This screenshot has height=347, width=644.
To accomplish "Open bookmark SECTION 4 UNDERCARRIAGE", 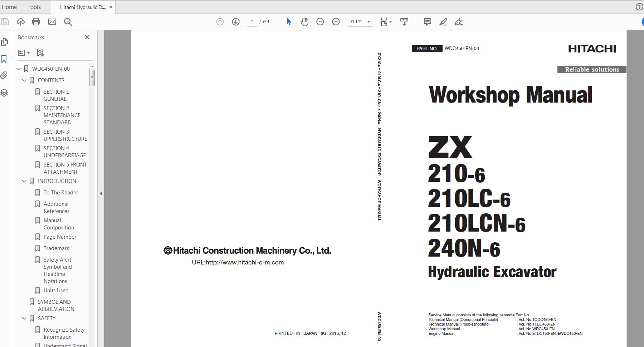I will pos(65,152).
